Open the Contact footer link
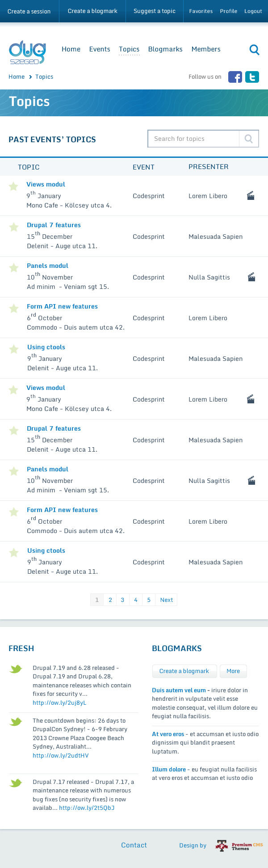Image resolution: width=268 pixels, height=868 pixels. pyautogui.click(x=134, y=845)
